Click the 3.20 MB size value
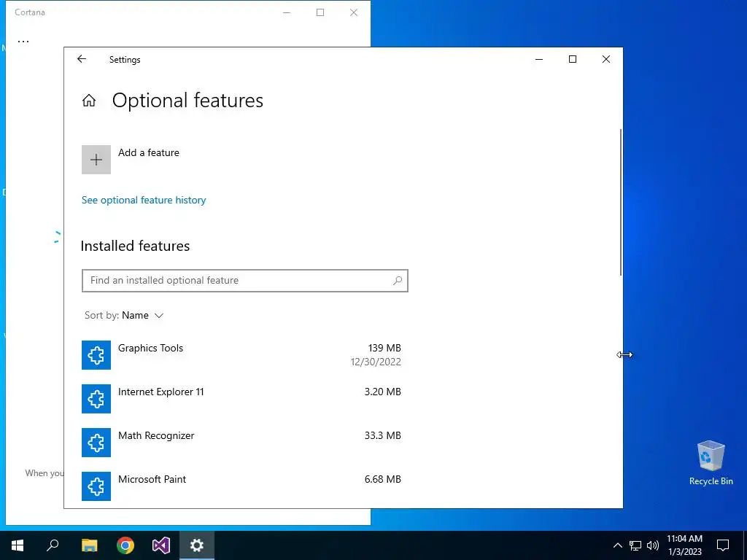 pyautogui.click(x=382, y=392)
